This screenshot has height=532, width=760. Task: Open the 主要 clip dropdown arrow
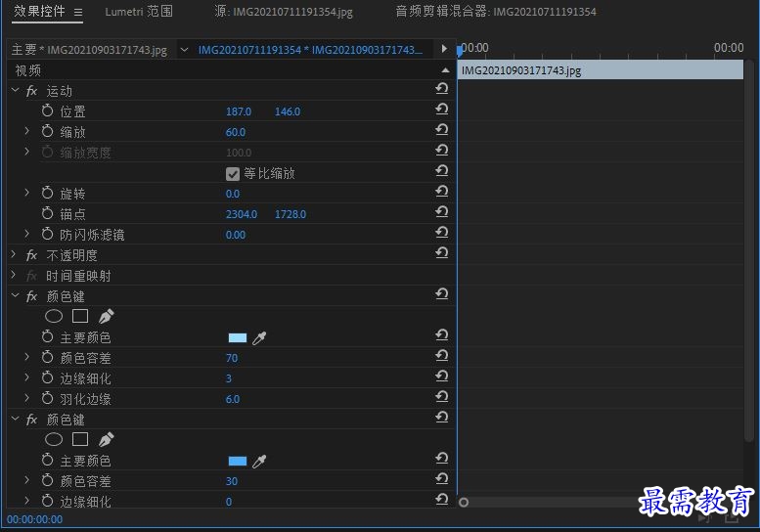[184, 50]
